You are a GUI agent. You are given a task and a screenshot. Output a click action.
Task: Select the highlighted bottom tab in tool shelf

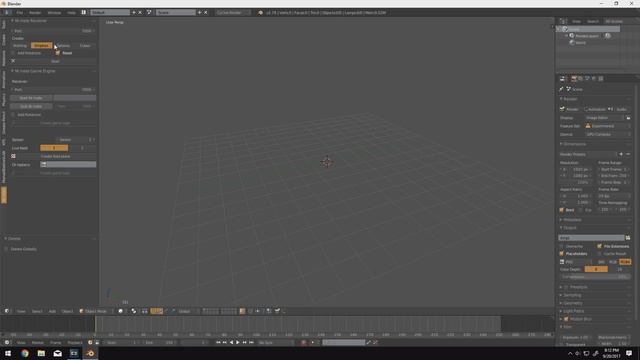point(4,195)
